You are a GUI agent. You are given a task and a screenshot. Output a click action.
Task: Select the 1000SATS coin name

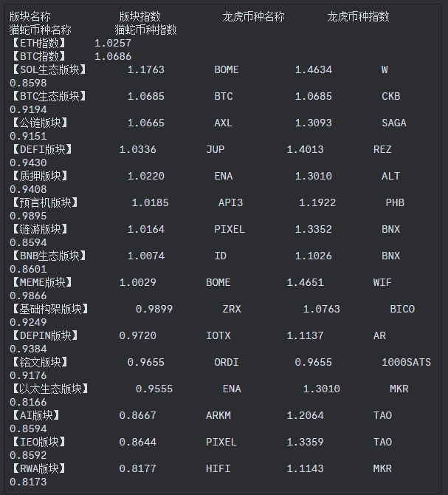coord(406,362)
